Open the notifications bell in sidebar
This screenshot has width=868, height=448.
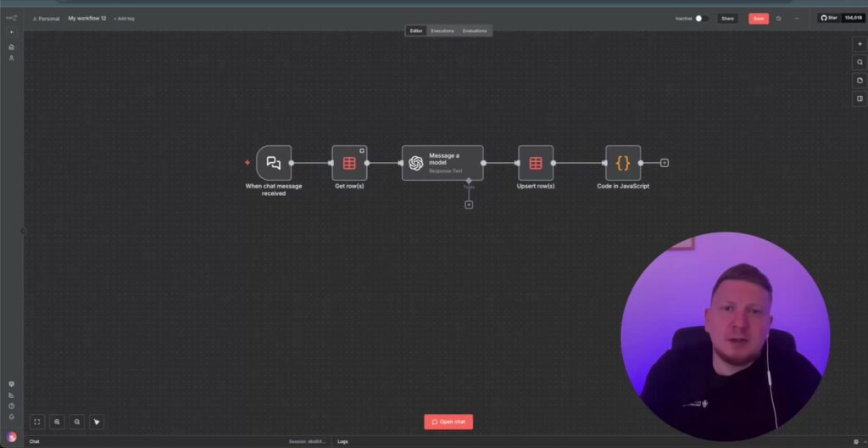click(12, 417)
